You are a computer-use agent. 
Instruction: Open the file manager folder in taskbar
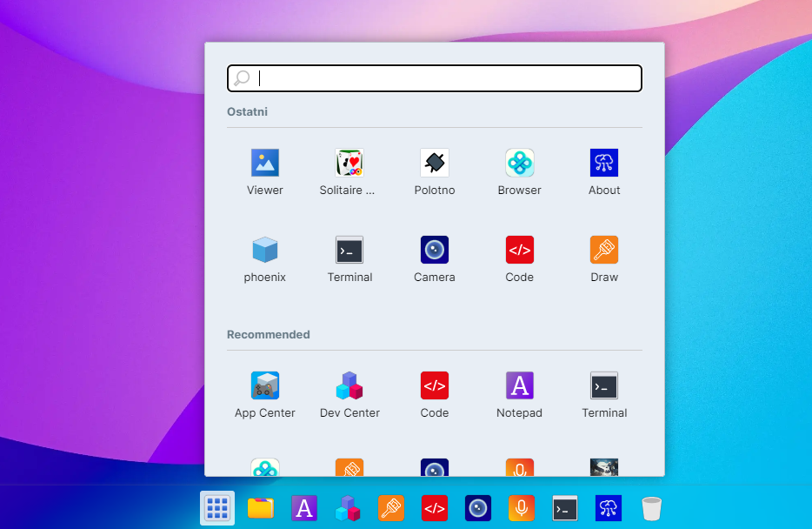pos(261,508)
